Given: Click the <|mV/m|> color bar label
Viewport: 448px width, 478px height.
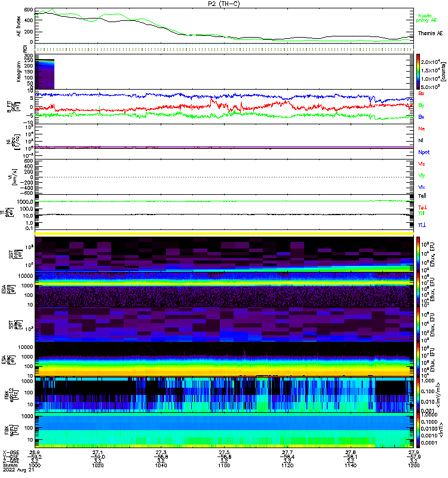Looking at the screenshot, I should tap(438, 395).
